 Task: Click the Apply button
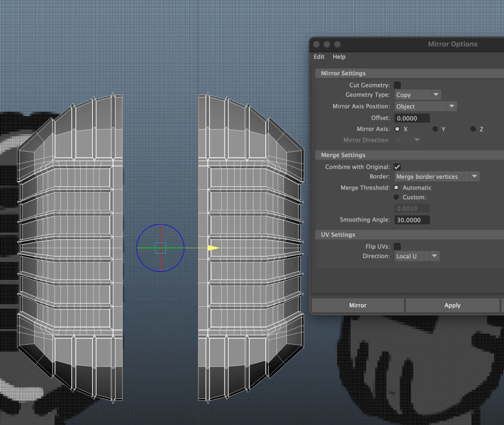pyautogui.click(x=452, y=305)
